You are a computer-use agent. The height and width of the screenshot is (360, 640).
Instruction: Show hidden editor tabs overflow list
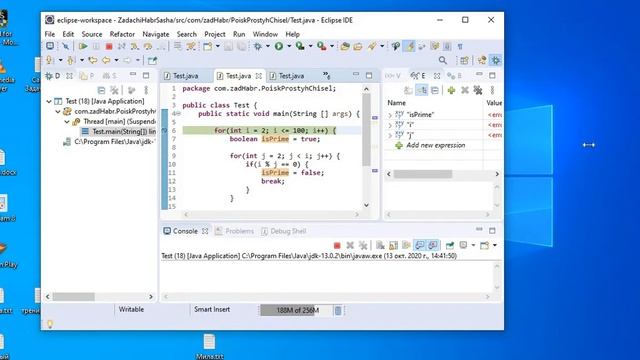(x=327, y=75)
